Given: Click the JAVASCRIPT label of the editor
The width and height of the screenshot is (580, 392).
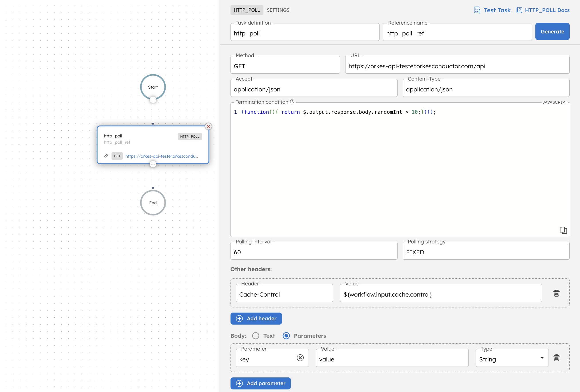Looking at the screenshot, I should pos(555,102).
